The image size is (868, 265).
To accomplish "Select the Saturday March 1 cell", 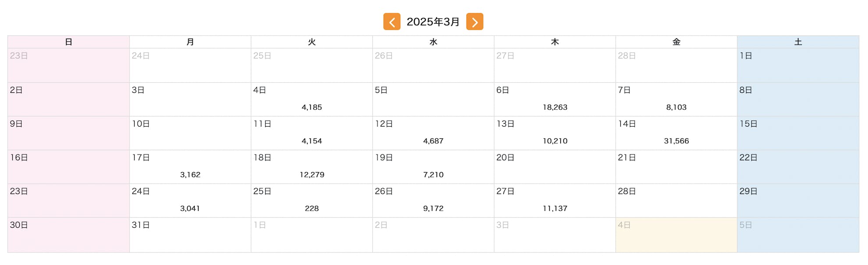I will click(798, 65).
